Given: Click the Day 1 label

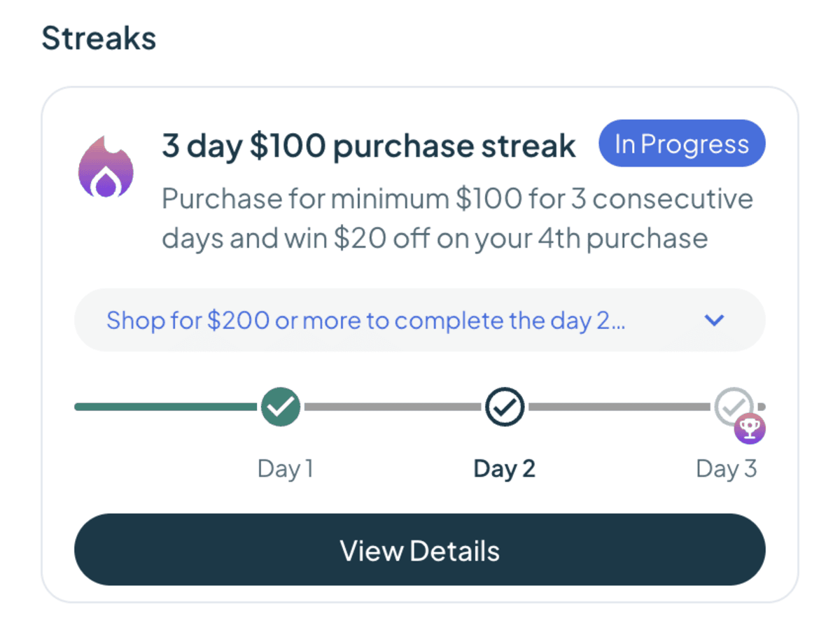Looking at the screenshot, I should [285, 468].
